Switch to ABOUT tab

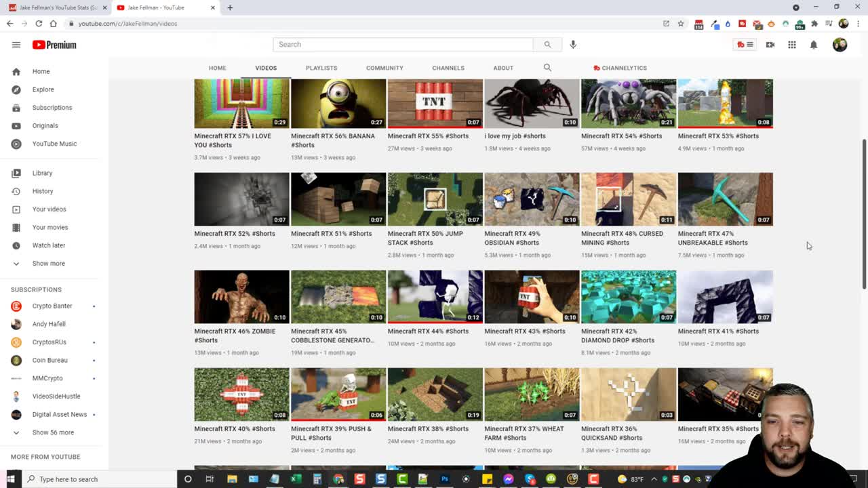tap(503, 68)
